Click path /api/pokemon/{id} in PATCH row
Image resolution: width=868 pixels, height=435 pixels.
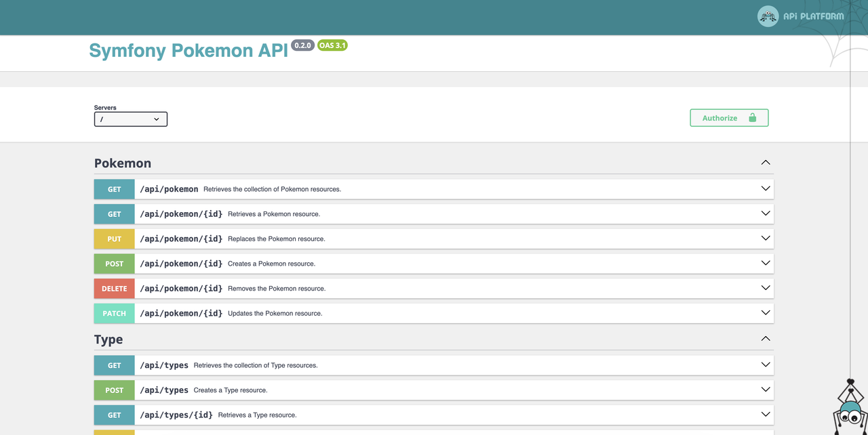pos(181,313)
